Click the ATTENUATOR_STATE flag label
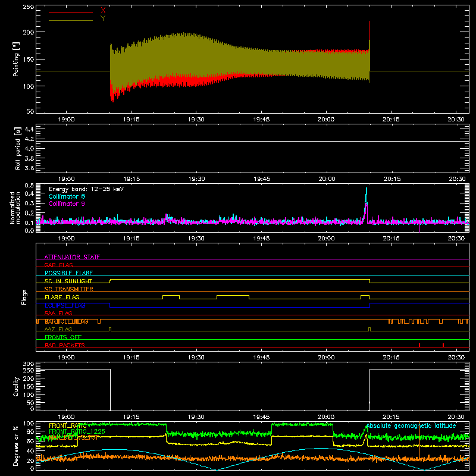The width and height of the screenshot is (476, 476). (x=72, y=257)
